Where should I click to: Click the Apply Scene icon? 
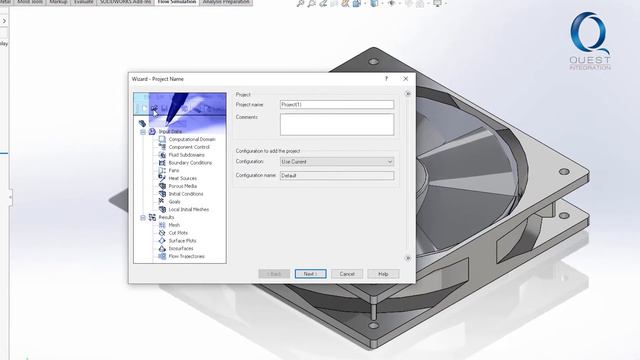click(x=420, y=4)
